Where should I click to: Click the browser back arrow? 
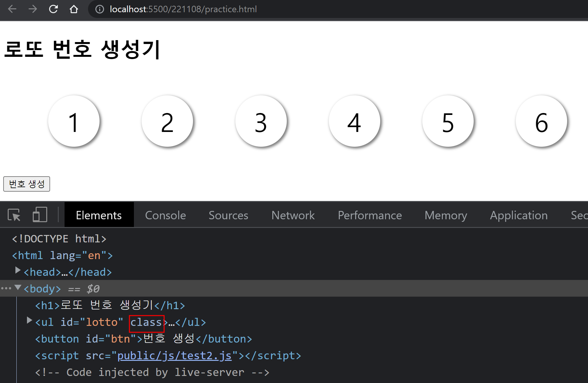coord(12,9)
